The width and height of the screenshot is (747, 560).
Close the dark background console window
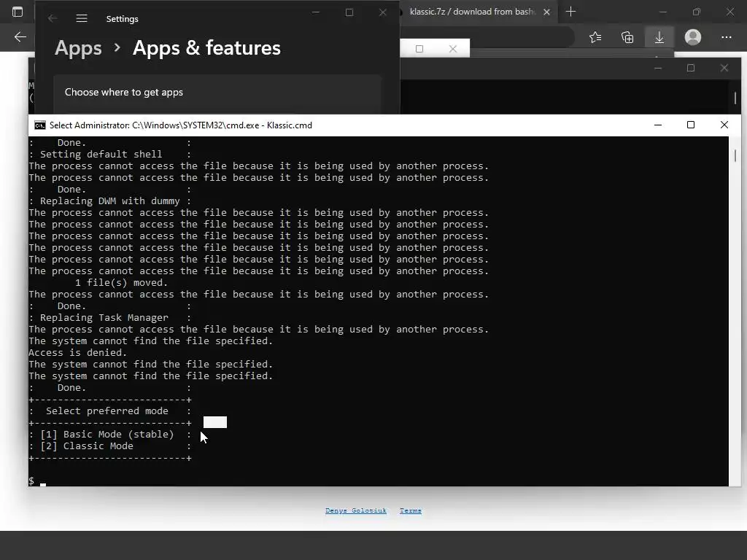point(724,68)
